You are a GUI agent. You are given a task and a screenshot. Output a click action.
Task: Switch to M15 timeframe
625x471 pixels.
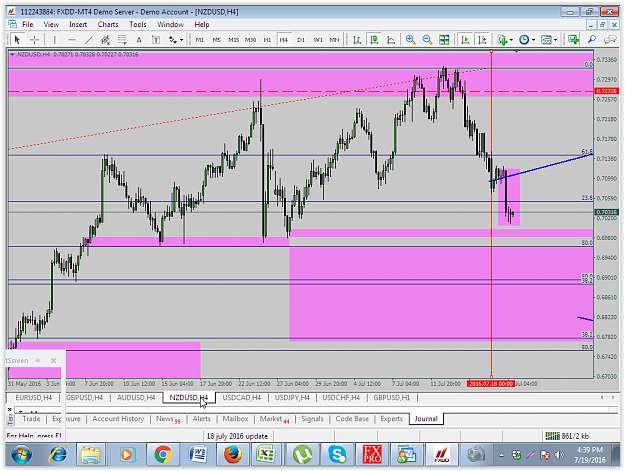(x=234, y=39)
